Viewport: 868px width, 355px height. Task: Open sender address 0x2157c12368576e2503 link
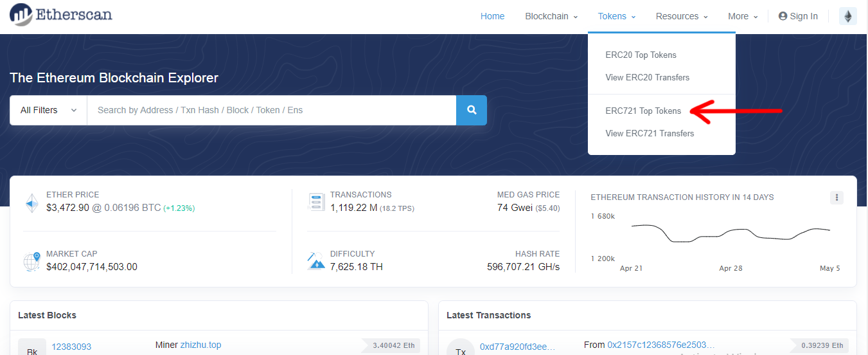point(661,345)
